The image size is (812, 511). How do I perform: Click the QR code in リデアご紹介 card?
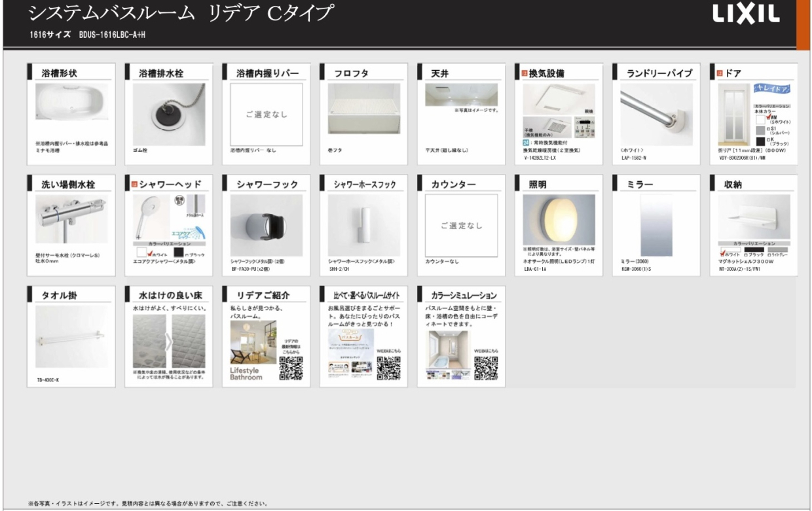point(291,368)
